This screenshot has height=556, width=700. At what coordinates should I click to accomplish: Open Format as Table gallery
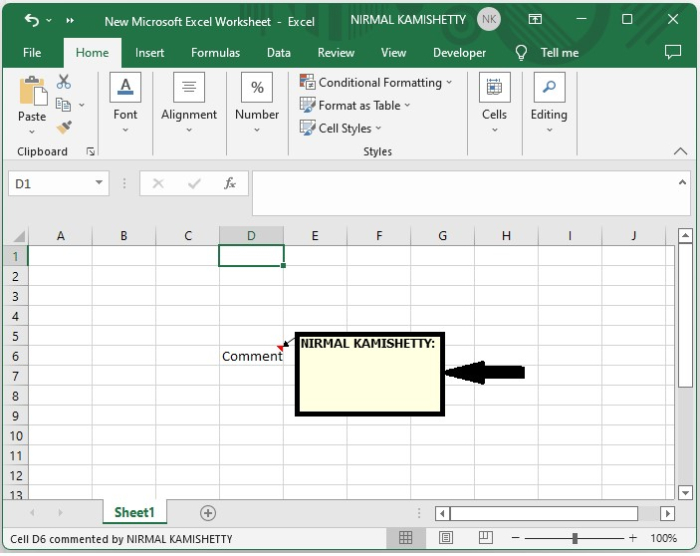(355, 105)
